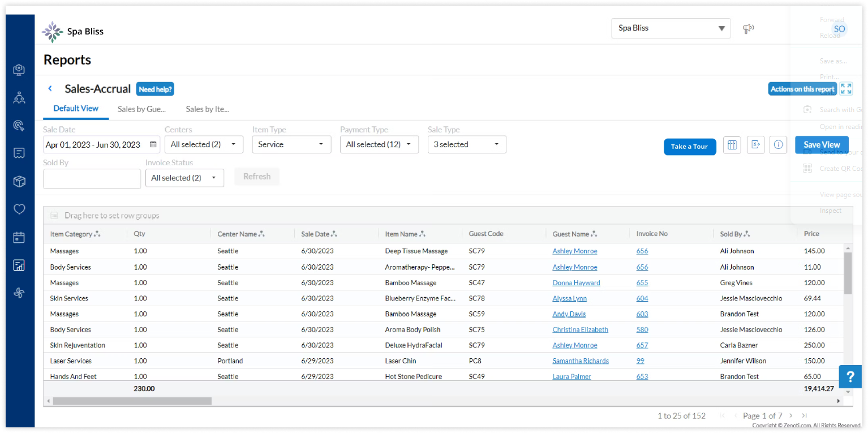Select Deluxe HydraFacial item cell
Viewport: 868px width, 433px height.
(414, 345)
